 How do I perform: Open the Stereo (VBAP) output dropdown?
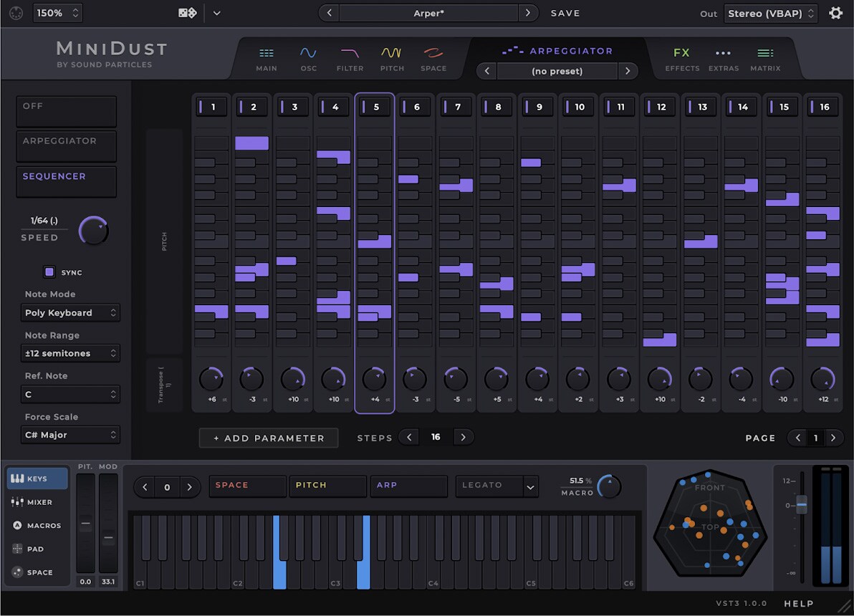click(x=770, y=13)
